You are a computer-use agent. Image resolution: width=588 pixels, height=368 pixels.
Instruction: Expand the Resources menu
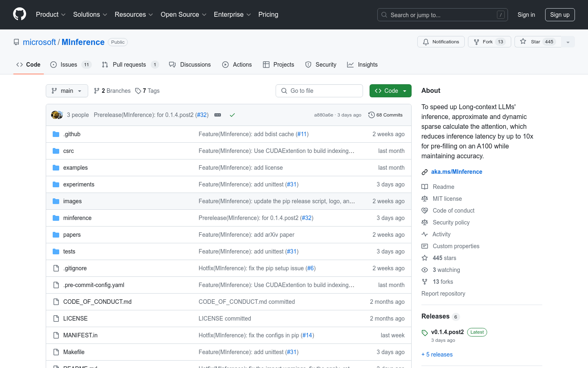(134, 14)
